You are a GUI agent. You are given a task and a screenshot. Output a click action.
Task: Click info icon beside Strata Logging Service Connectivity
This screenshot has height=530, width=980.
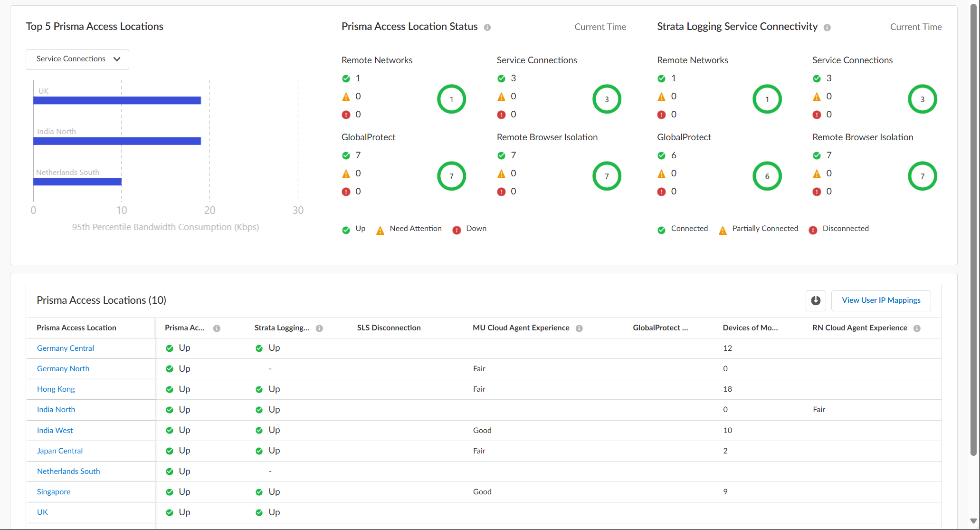(x=827, y=28)
